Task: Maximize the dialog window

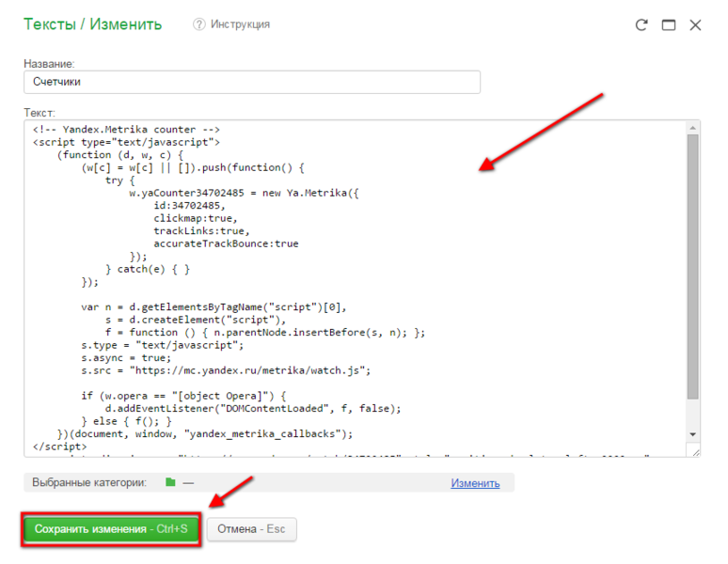Action: tap(668, 24)
